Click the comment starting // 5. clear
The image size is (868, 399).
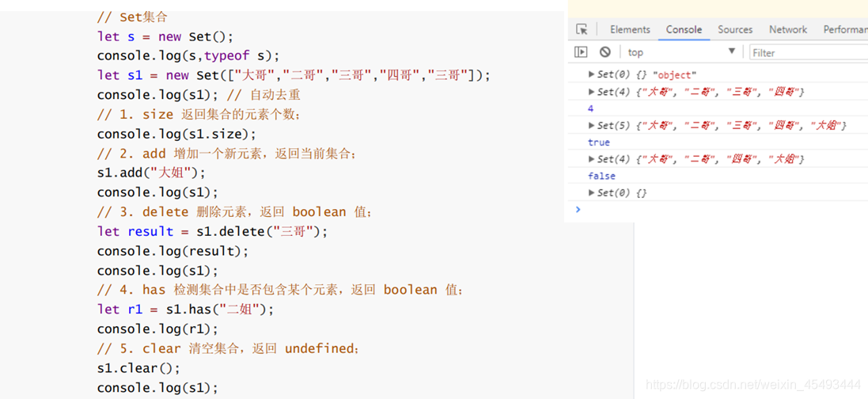pyautogui.click(x=229, y=348)
